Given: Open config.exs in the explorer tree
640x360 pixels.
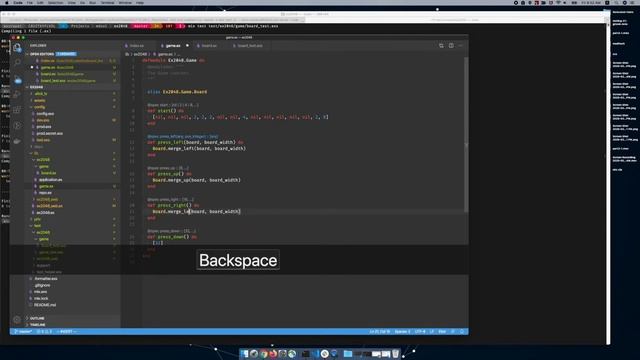Looking at the screenshot, I should tap(45, 113).
